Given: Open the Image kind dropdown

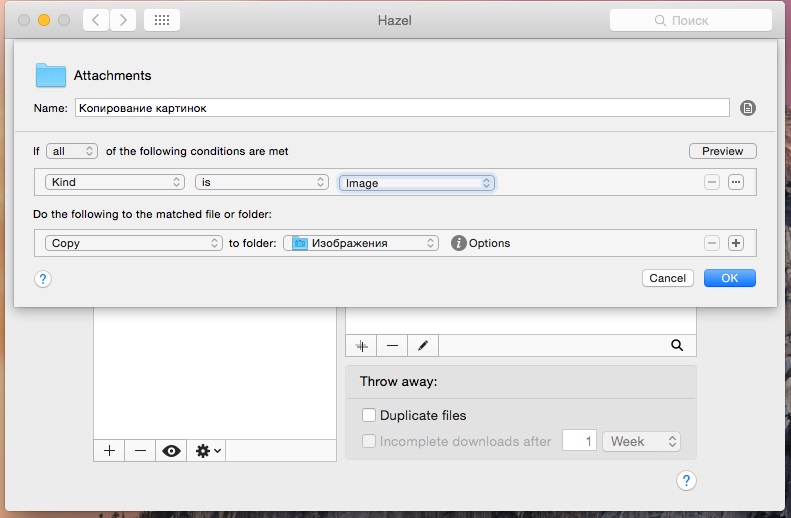Looking at the screenshot, I should [x=417, y=183].
